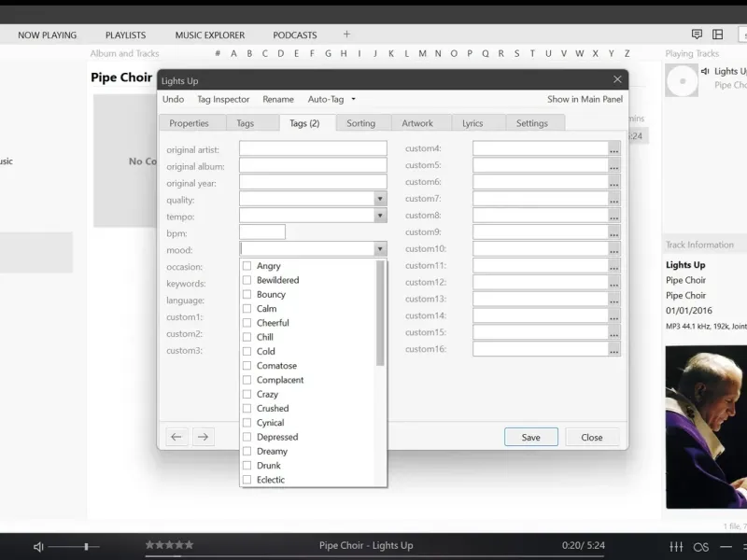The height and width of the screenshot is (560, 747).
Task: Open custom9 editor with ellipsis button
Action: tap(614, 231)
